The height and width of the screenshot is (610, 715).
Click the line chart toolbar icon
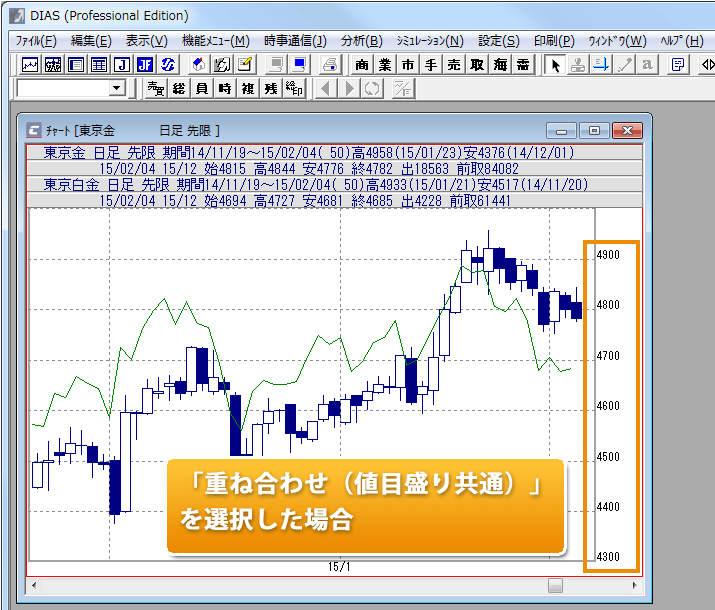point(30,65)
